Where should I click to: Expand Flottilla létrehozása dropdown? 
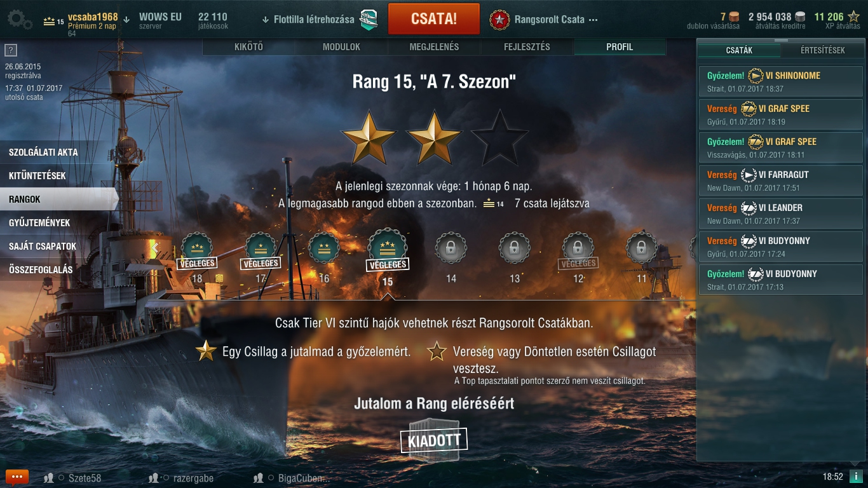[x=265, y=20]
